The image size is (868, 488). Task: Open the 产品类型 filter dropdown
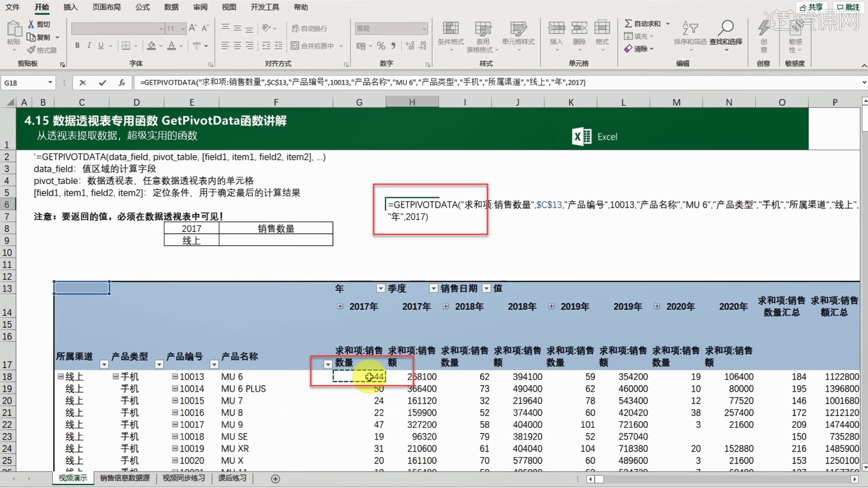[159, 364]
